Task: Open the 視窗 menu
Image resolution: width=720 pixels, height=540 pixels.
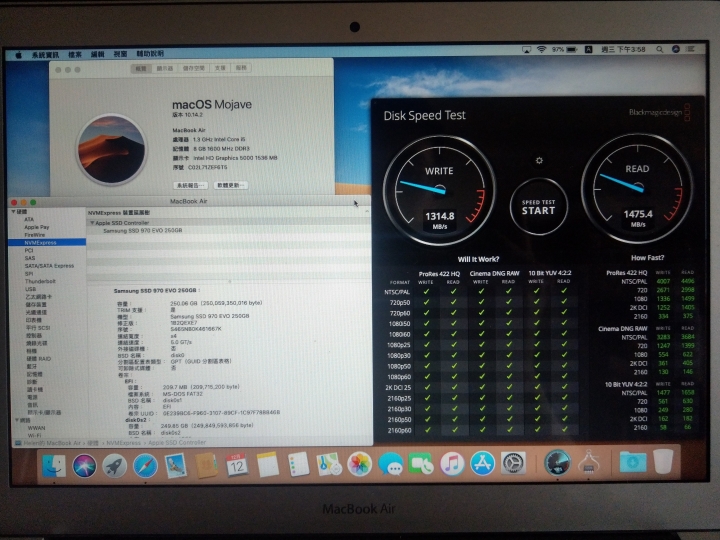Action: 120,54
